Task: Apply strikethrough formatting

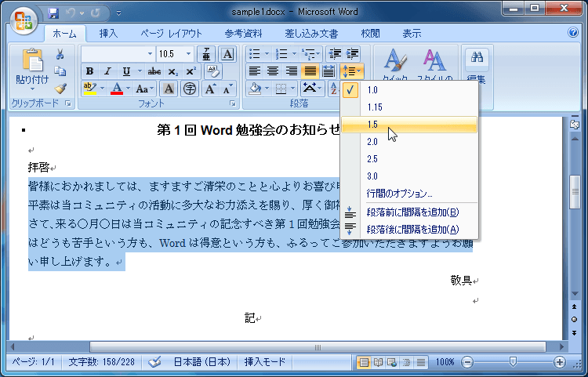Action: (154, 71)
